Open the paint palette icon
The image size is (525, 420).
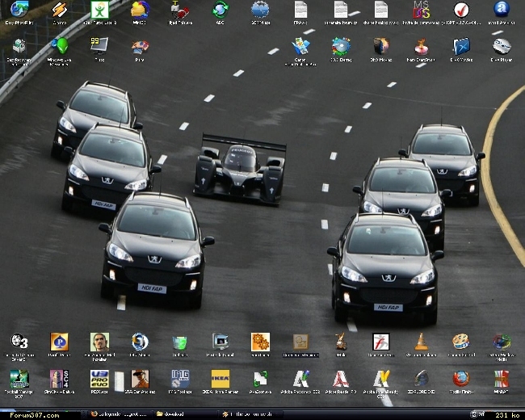click(x=140, y=47)
